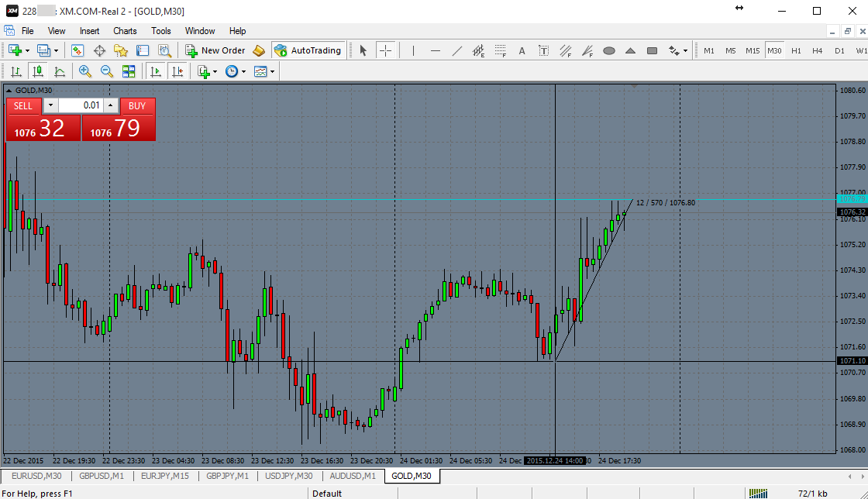This screenshot has height=499, width=868.
Task: Select the Draw Trendline tool
Action: coord(456,51)
